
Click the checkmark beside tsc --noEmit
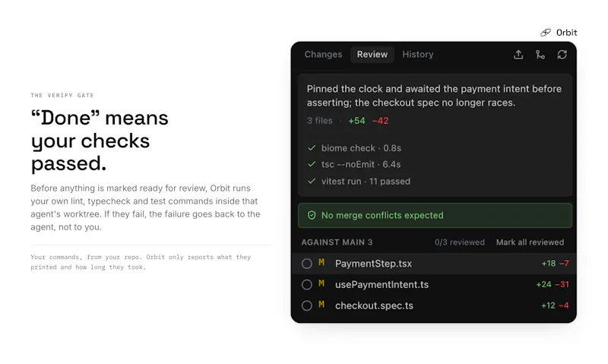(312, 164)
